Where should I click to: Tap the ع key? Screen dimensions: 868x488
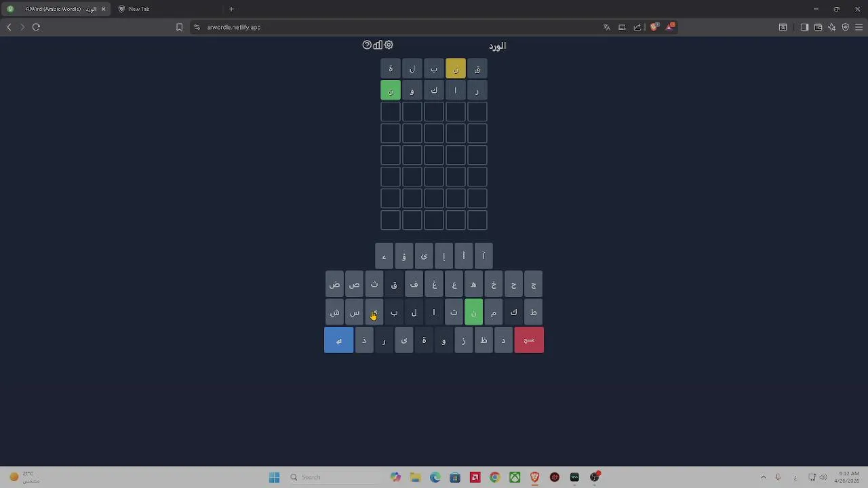click(x=454, y=285)
